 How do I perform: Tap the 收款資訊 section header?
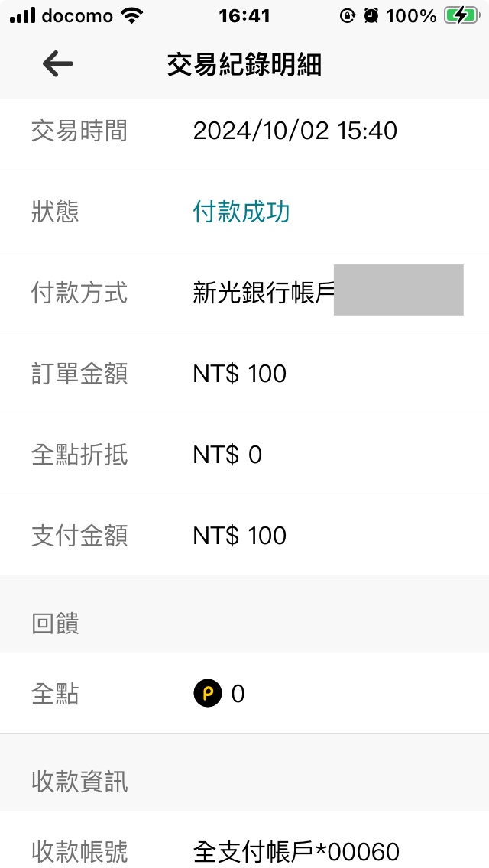[x=79, y=781]
